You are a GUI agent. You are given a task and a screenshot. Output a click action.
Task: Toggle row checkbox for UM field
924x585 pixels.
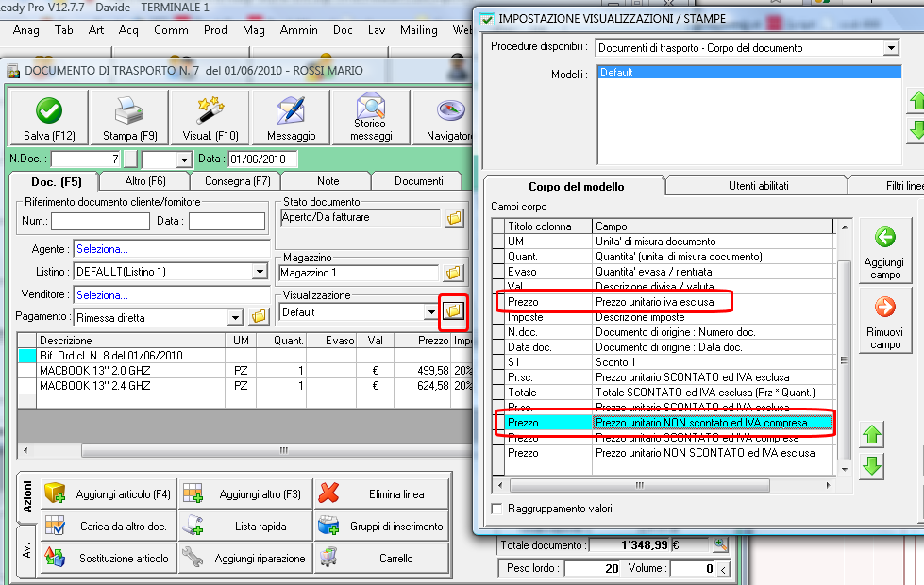498,242
